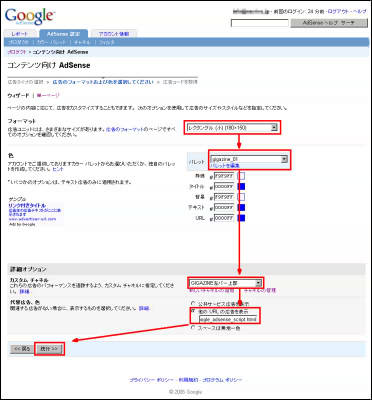Click the ログアウト link at top right
The height and width of the screenshot is (400, 372).
[x=338, y=12]
